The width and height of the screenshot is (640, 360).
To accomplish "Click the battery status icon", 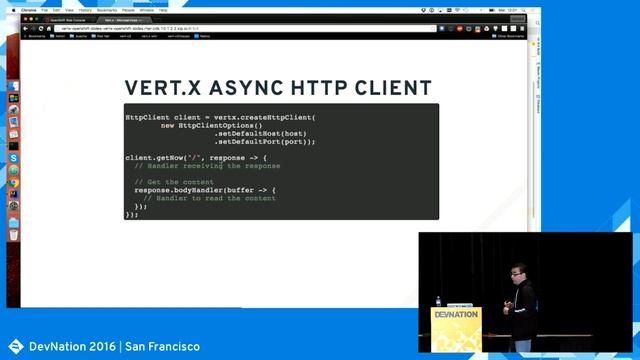I will tap(492, 10).
